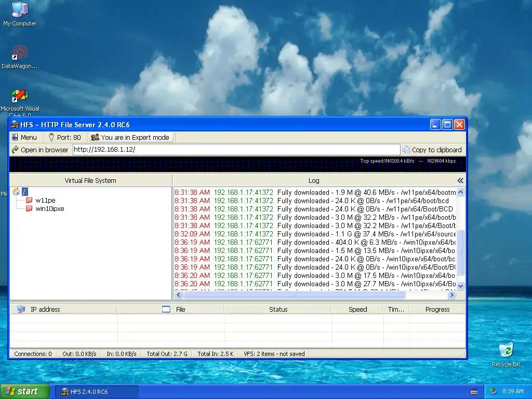The height and width of the screenshot is (399, 532).
Task: Open My Computer desktop icon
Action: point(20,14)
